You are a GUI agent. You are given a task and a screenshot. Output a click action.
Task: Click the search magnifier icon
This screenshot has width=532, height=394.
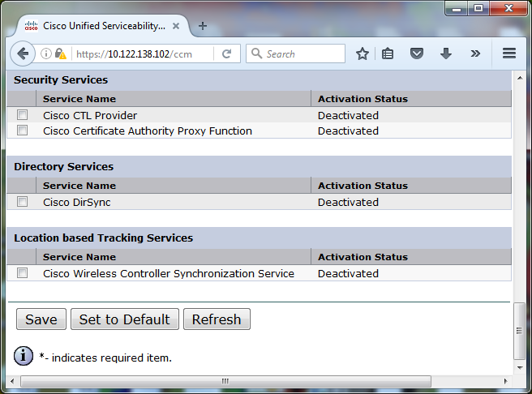pyautogui.click(x=256, y=54)
